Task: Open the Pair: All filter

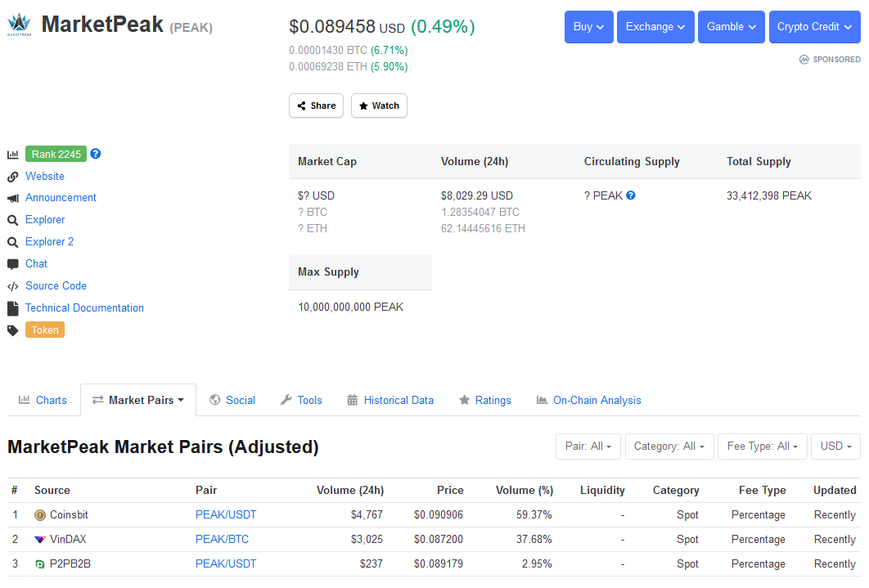Action: (588, 447)
